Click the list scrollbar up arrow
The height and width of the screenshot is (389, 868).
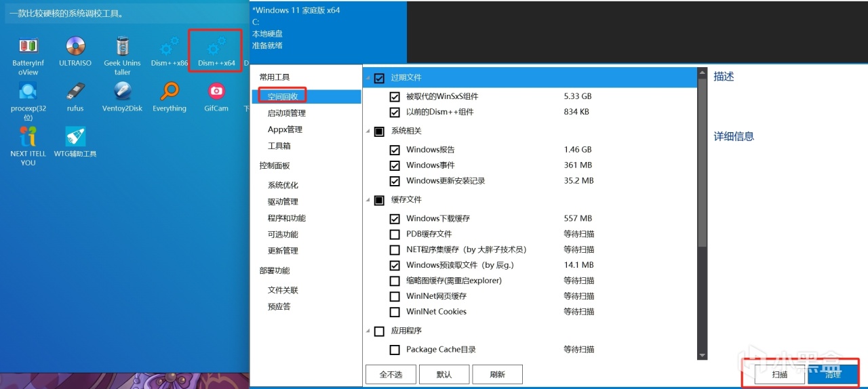click(702, 73)
